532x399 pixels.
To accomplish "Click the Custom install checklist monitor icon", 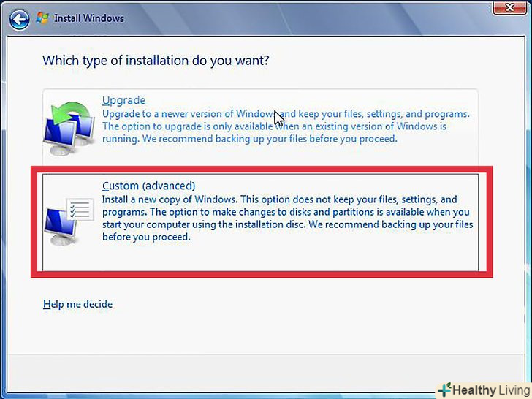I will (69, 221).
